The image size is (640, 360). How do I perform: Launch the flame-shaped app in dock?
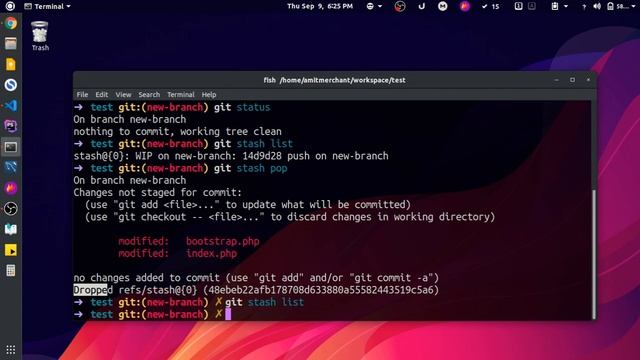click(x=11, y=188)
